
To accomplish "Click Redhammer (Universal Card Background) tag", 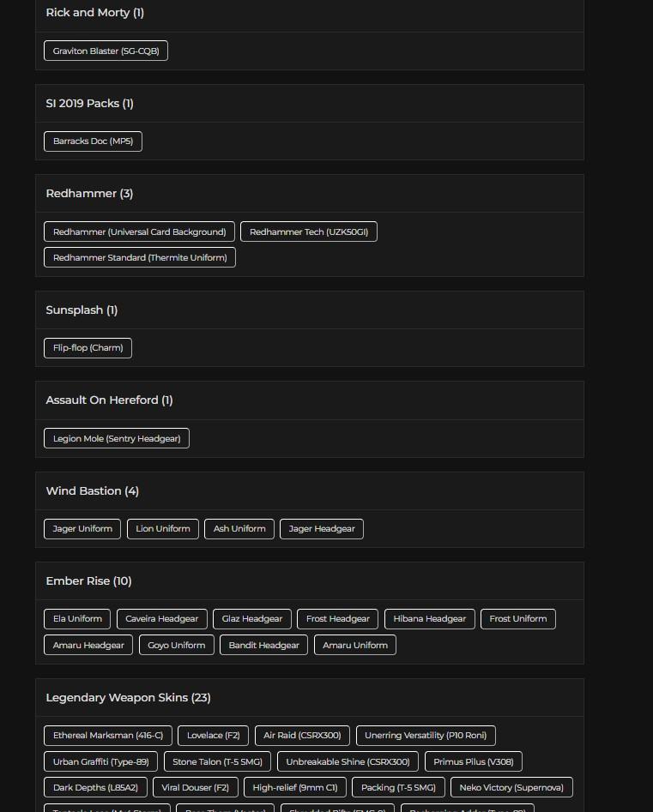I will (139, 232).
